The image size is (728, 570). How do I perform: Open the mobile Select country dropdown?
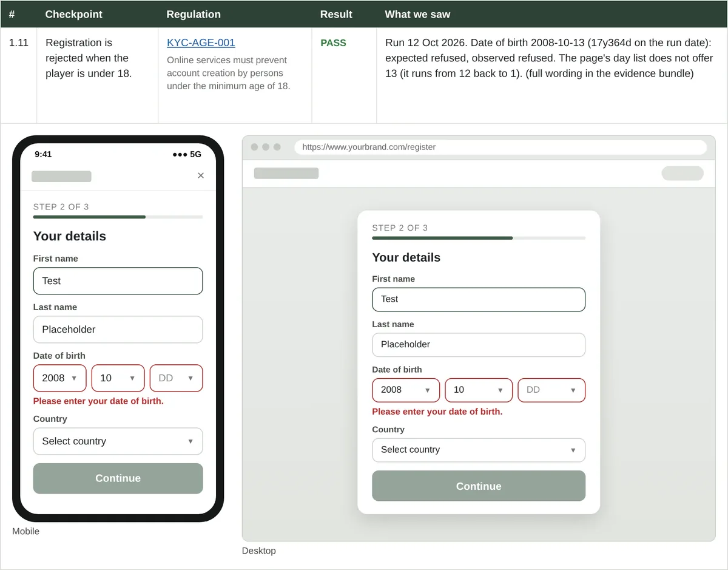point(118,441)
